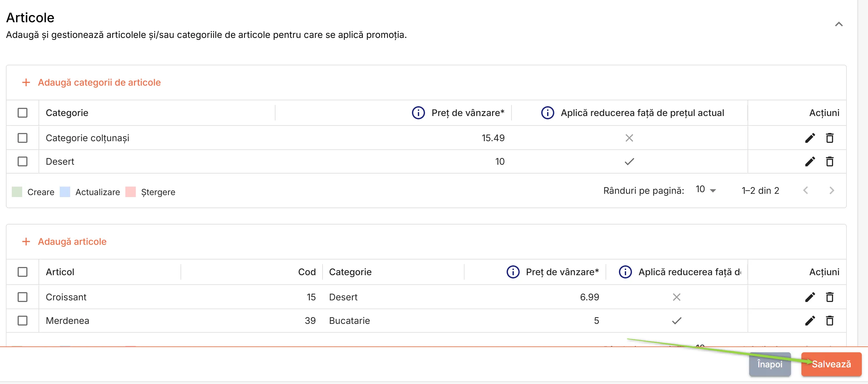Delete the Desert category row
The width and height of the screenshot is (868, 384).
pos(829,162)
